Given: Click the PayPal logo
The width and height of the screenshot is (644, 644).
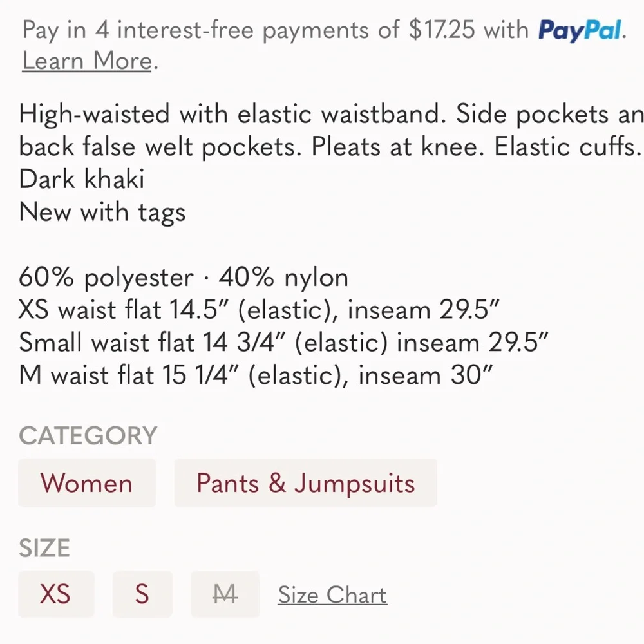Looking at the screenshot, I should point(579,30).
